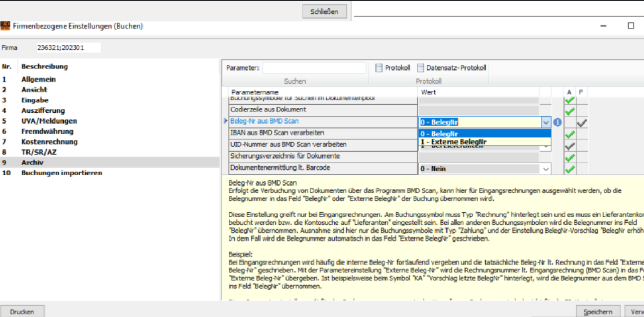This screenshot has height=317, width=644.
Task: Open the Allgemein settings section
Action: pos(38,80)
